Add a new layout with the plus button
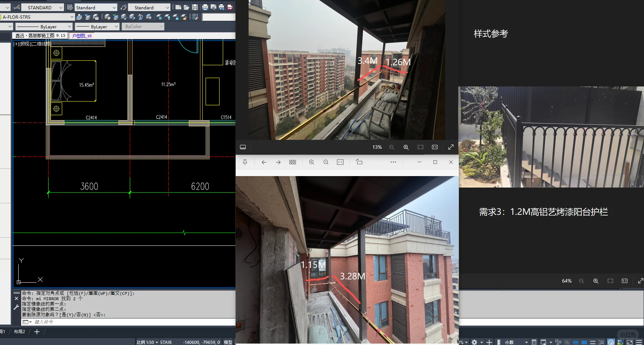 37,332
